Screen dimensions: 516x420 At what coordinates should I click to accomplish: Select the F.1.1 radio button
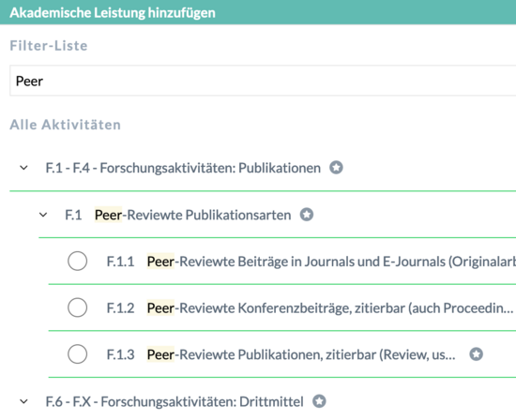[x=77, y=262]
